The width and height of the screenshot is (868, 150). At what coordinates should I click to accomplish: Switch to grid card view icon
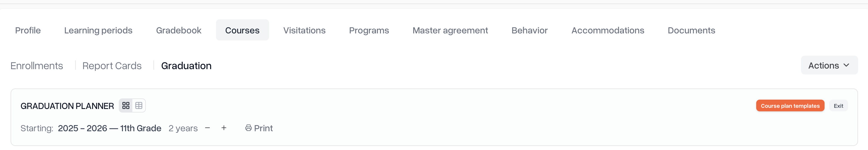coord(126,105)
